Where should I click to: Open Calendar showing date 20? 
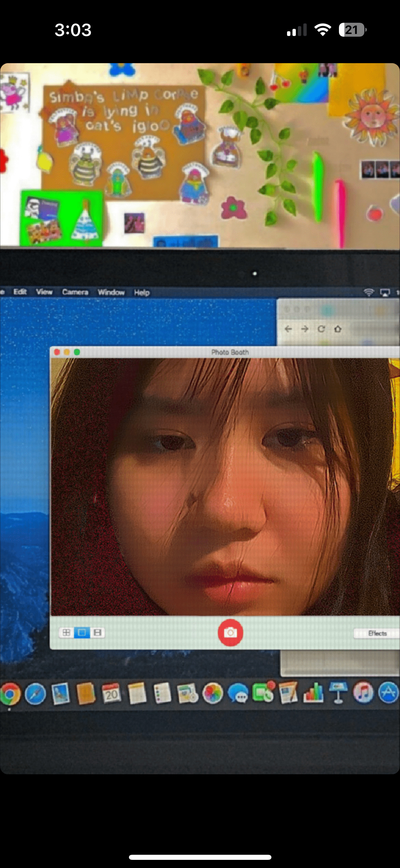tap(111, 693)
